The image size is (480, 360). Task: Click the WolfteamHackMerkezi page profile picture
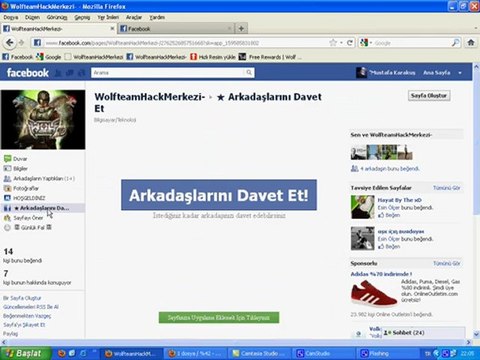43,119
